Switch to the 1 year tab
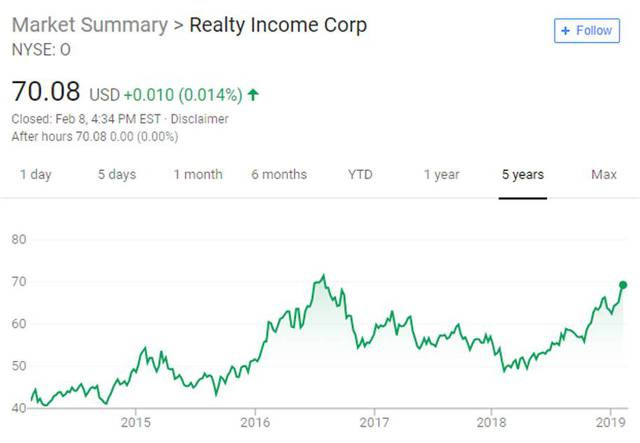The image size is (640, 443). click(x=442, y=175)
